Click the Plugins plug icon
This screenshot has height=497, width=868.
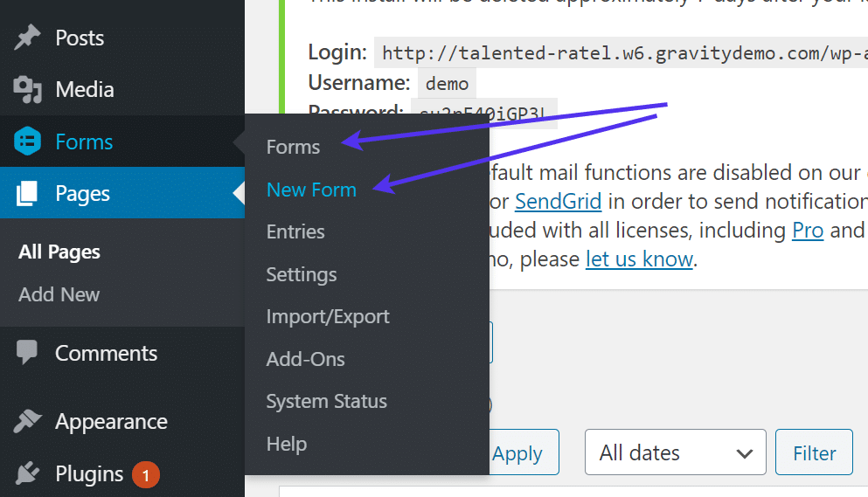coord(28,473)
